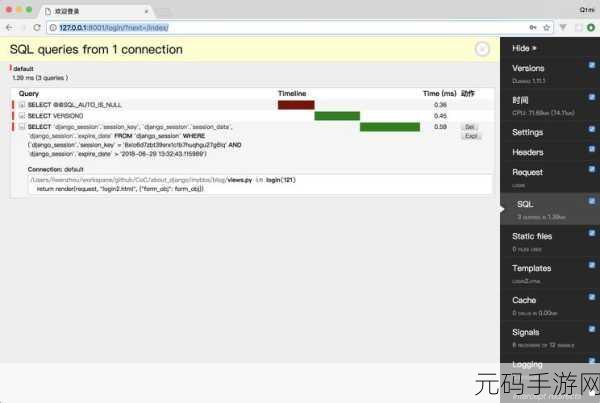Bookmark page with the star icon

[x=546, y=28]
